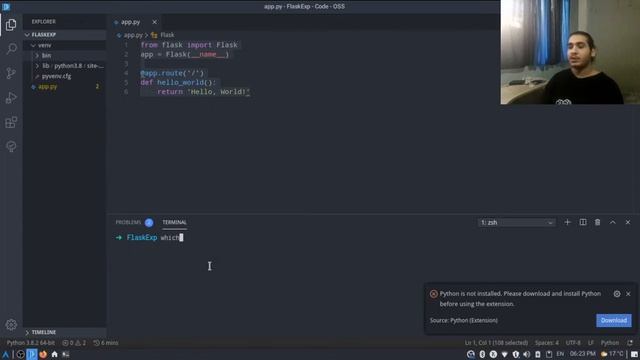Screen dimensions: 640x360
Task: Open the application launcher in taskbar
Action: (5, 354)
